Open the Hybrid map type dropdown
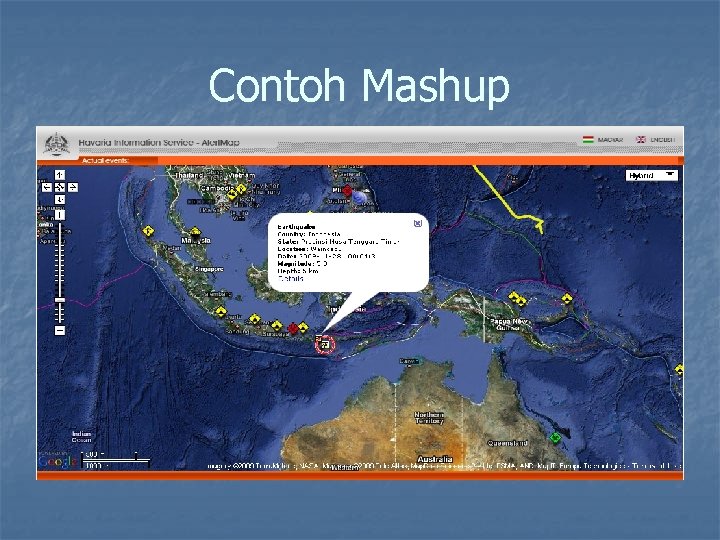This screenshot has height=540, width=720. [652, 175]
